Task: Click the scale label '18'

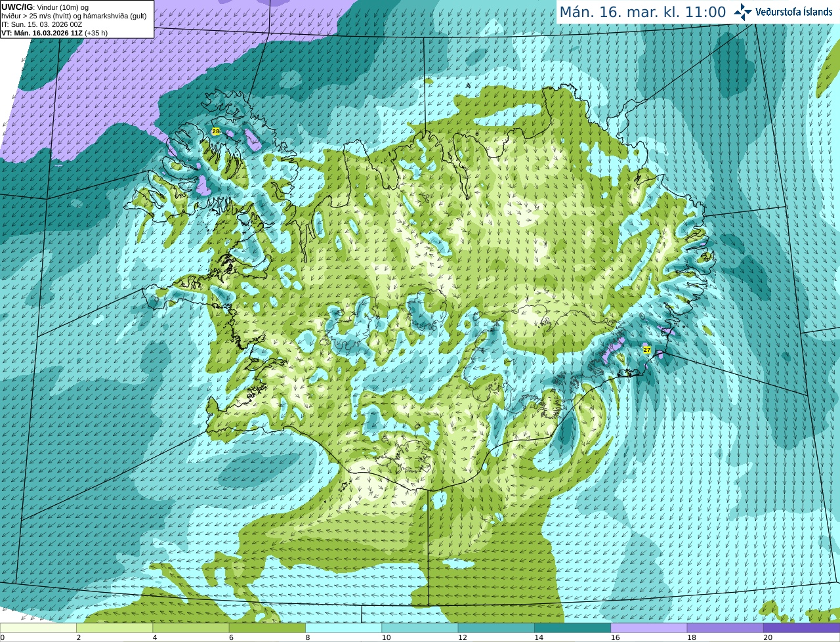Action: tap(692, 637)
